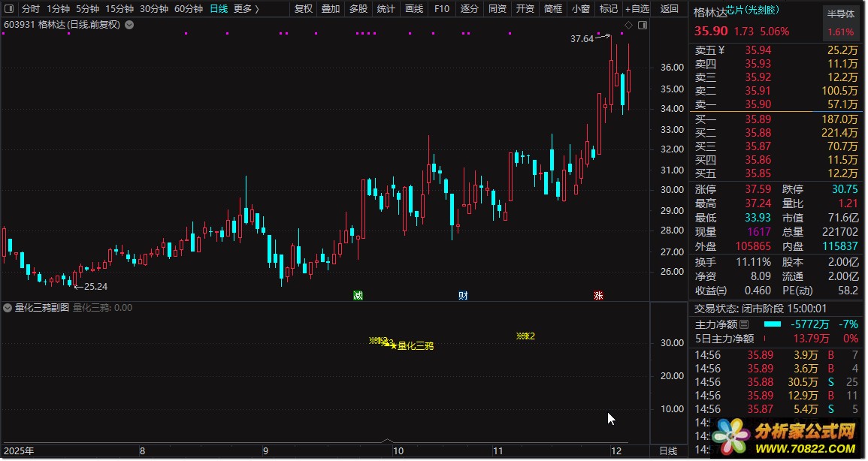Click the ¥ icon beside 卖五
868x461 pixels.
(x=721, y=50)
